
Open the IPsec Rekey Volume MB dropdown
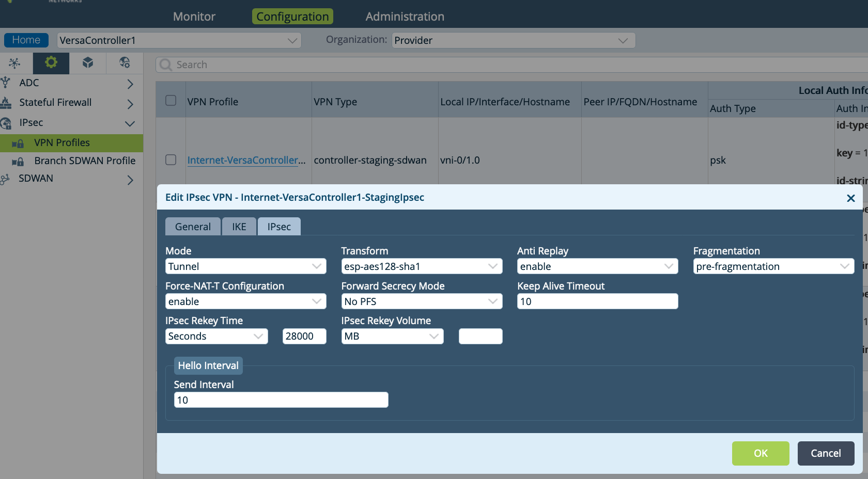[393, 336]
